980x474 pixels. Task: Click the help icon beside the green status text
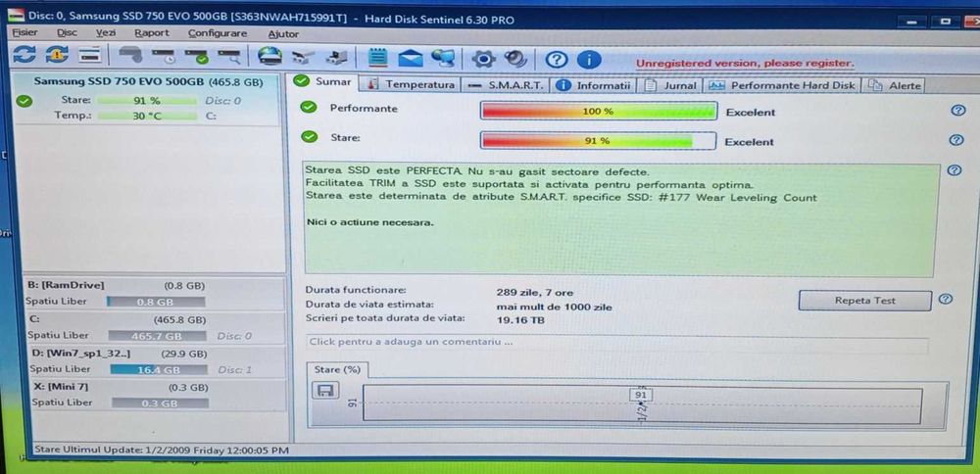pyautogui.click(x=954, y=169)
